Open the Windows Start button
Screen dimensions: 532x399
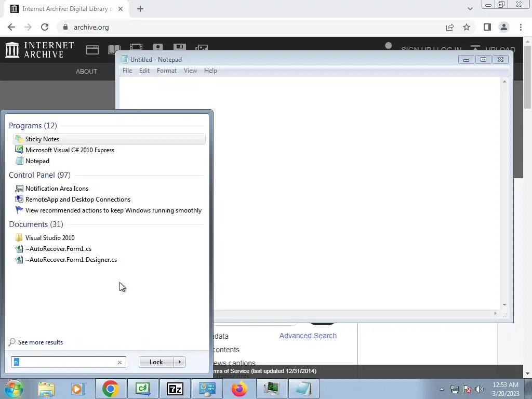pyautogui.click(x=14, y=389)
